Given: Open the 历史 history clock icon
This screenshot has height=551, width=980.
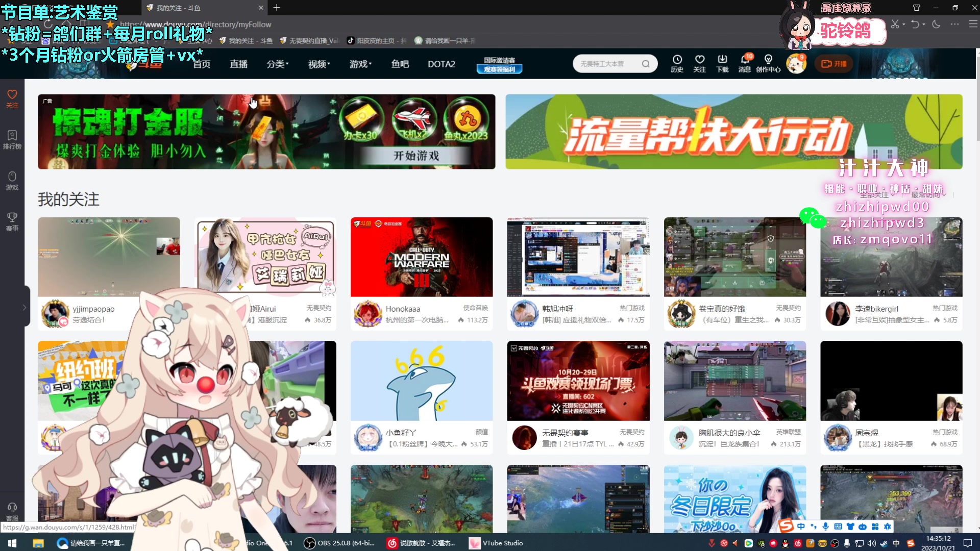Looking at the screenshot, I should (x=677, y=64).
